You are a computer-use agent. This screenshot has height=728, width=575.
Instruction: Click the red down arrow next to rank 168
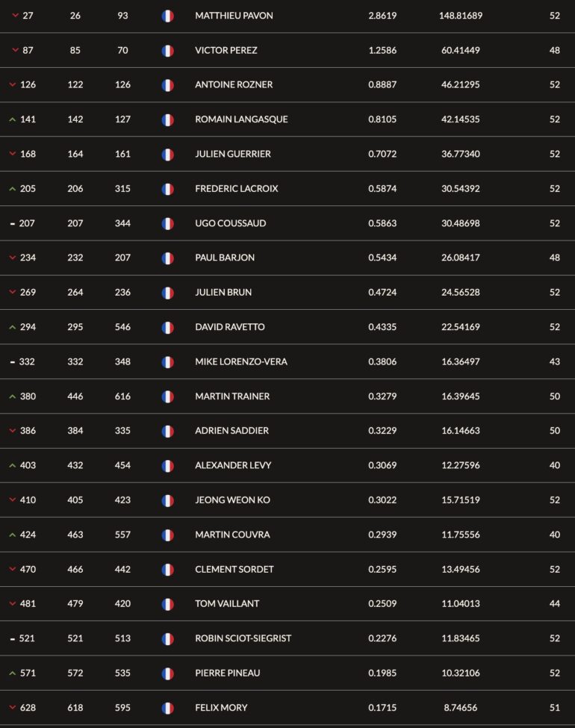[13, 154]
